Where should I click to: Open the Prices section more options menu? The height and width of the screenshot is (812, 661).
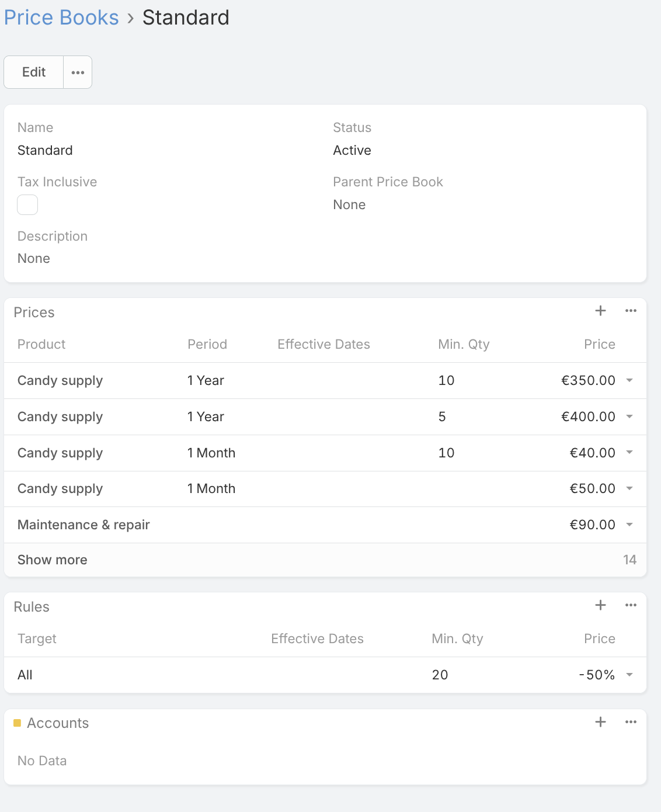631,311
